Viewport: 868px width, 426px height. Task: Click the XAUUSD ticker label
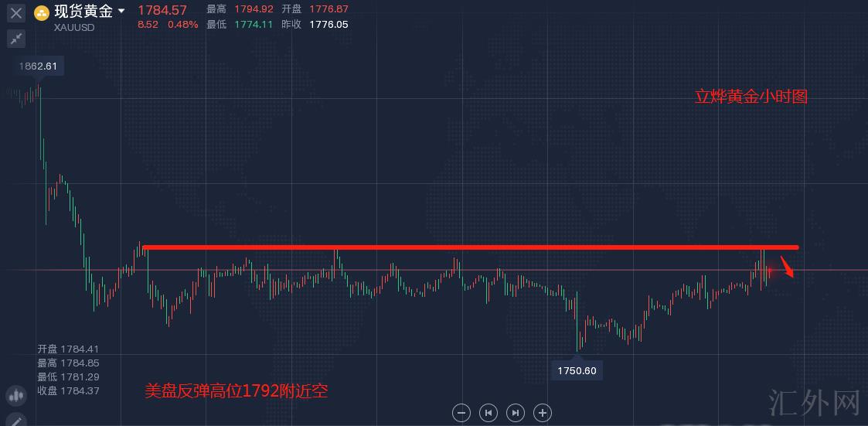tap(73, 26)
